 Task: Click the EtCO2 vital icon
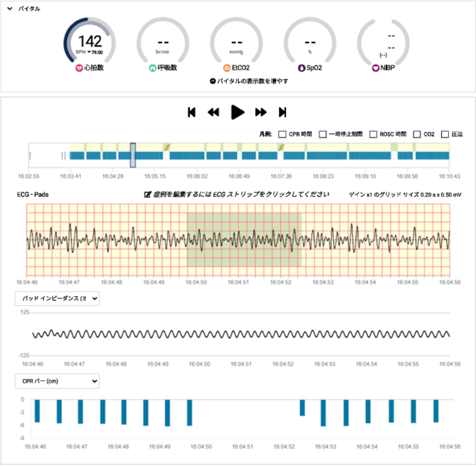[x=227, y=68]
